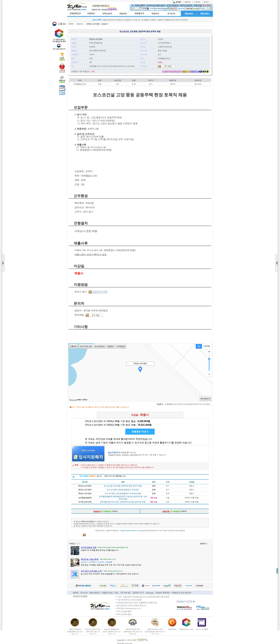Open 개인서비스 menu tab

coord(205,14)
